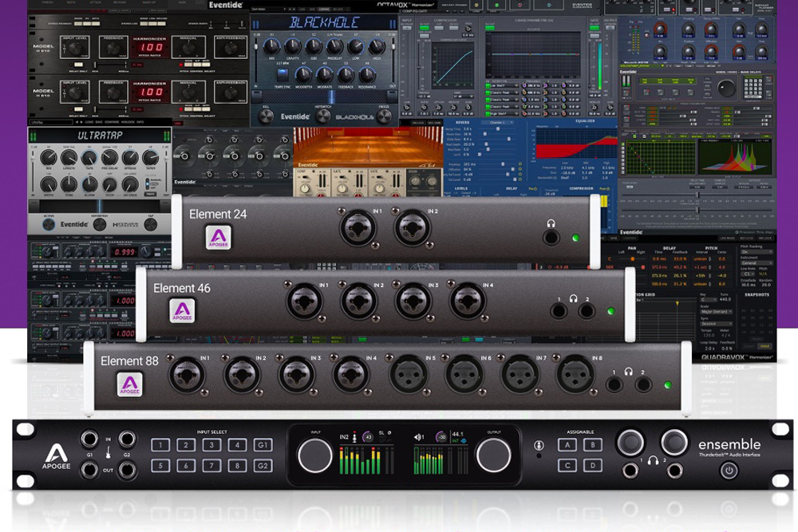Viewport: 798px width, 532px height.
Task: Click the Blackhole Freeze button
Action: [384, 116]
